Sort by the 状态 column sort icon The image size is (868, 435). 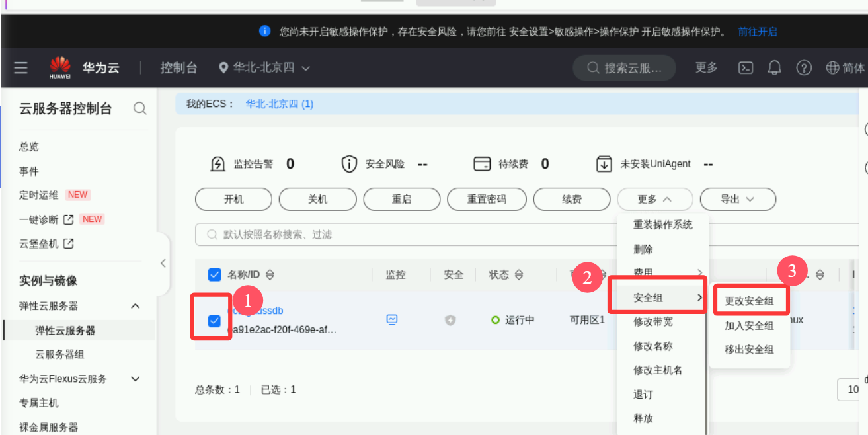pos(519,275)
